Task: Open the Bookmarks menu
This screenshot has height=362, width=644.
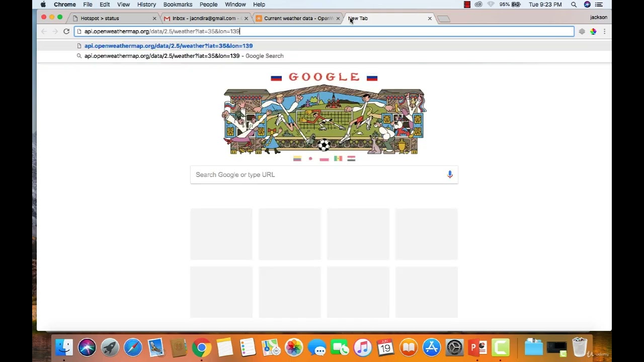Action: 178,5
